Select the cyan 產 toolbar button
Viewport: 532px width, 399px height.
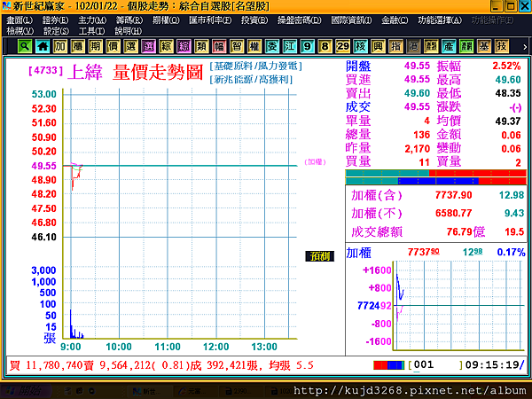pos(448,46)
